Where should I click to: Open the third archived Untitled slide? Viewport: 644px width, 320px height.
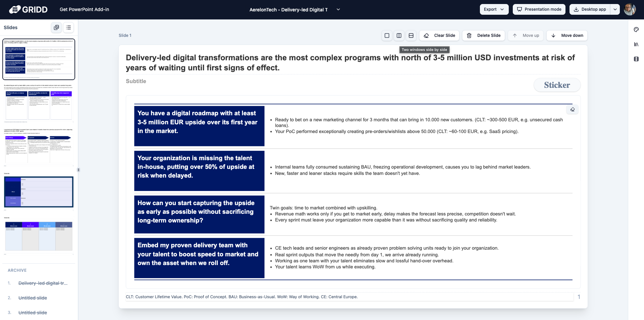[x=33, y=313]
